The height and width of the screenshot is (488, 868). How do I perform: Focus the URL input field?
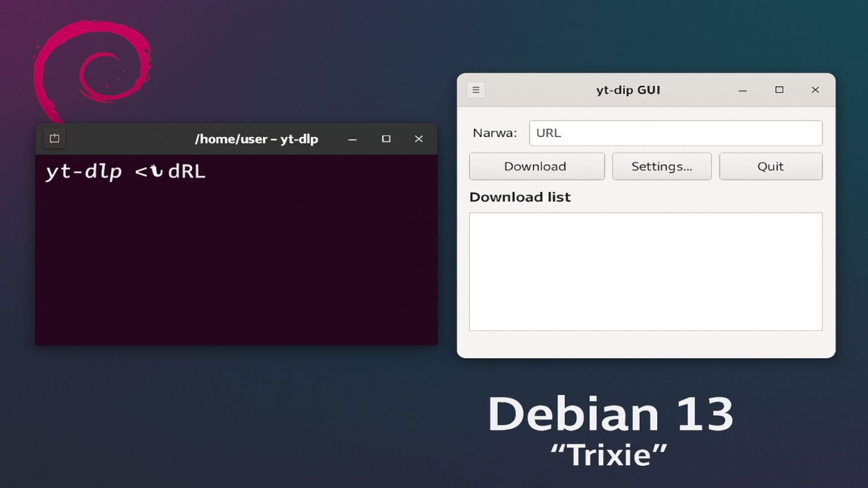pyautogui.click(x=675, y=133)
